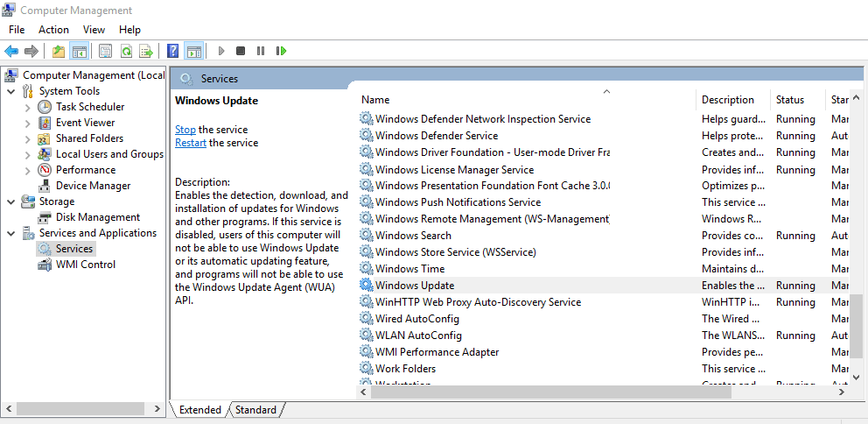This screenshot has width=868, height=424.
Task: Click the Restart Service icon
Action: click(x=281, y=51)
